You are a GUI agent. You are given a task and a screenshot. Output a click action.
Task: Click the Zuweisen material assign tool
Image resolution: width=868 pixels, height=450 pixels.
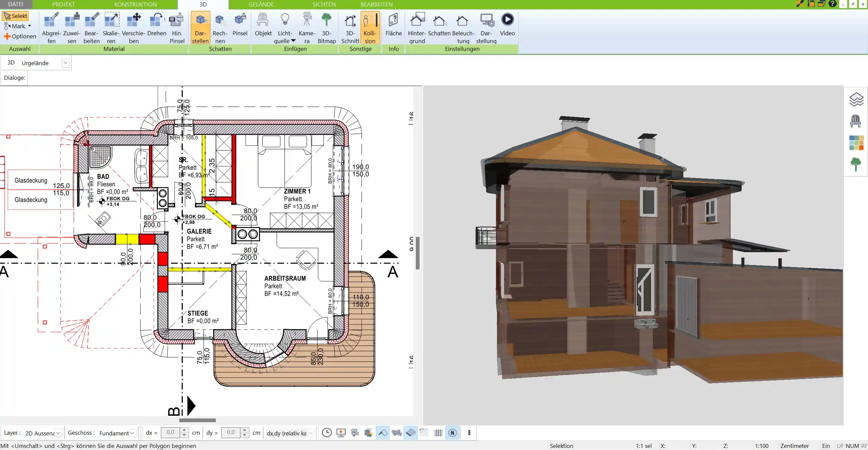click(x=72, y=28)
